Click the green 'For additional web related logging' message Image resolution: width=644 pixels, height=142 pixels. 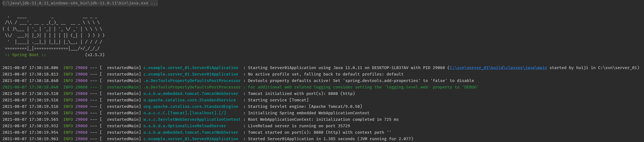point(363,87)
